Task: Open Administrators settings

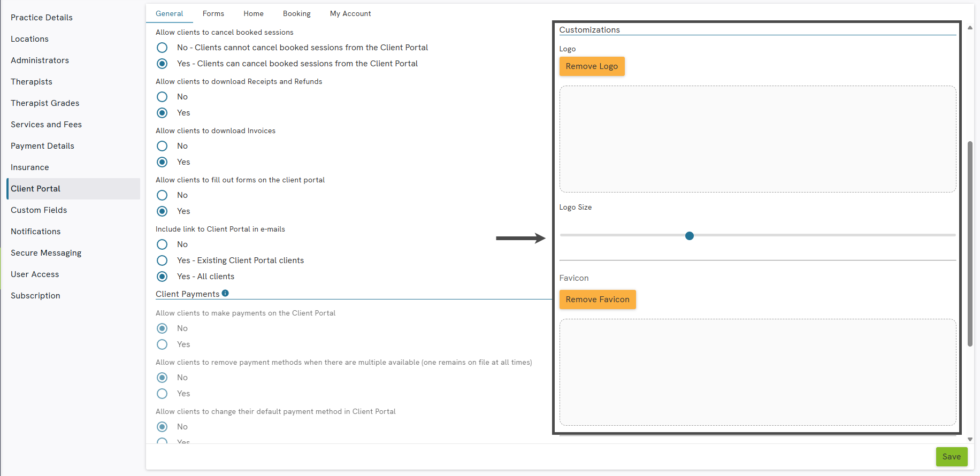Action: click(73, 60)
